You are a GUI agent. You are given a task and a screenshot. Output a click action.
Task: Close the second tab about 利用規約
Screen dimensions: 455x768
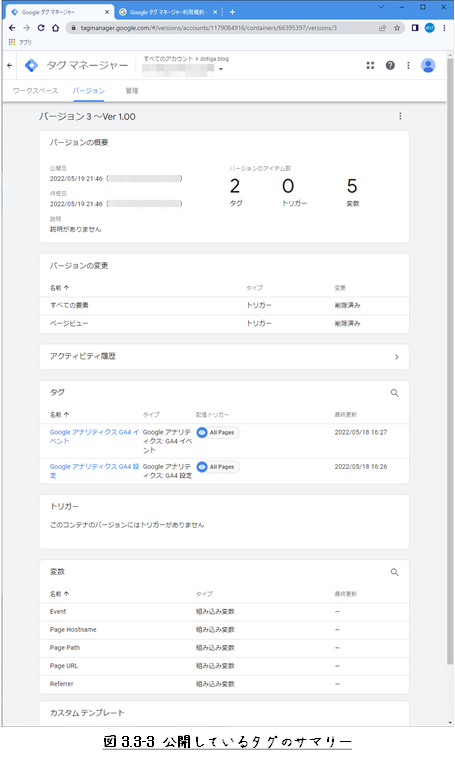[215, 12]
